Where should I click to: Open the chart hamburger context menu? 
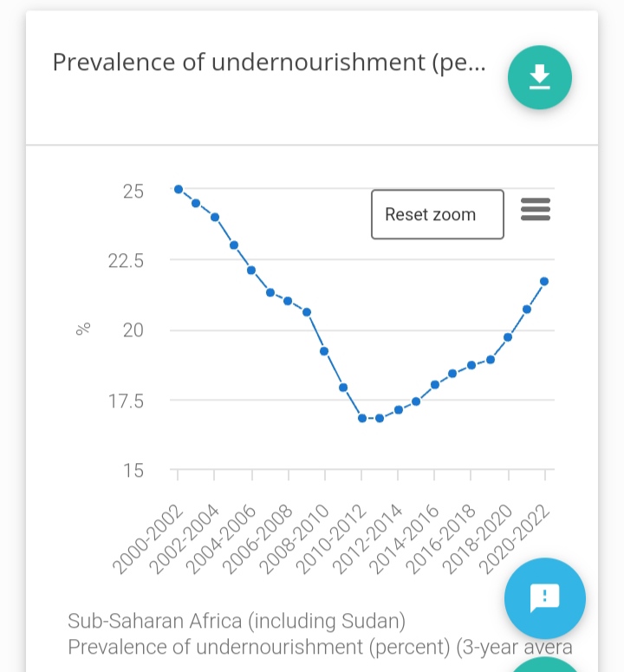click(536, 209)
